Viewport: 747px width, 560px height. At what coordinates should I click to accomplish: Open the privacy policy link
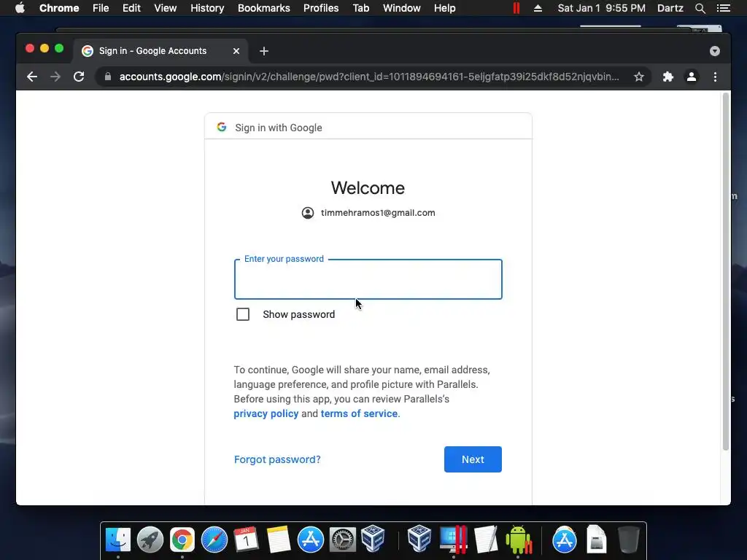tap(266, 414)
